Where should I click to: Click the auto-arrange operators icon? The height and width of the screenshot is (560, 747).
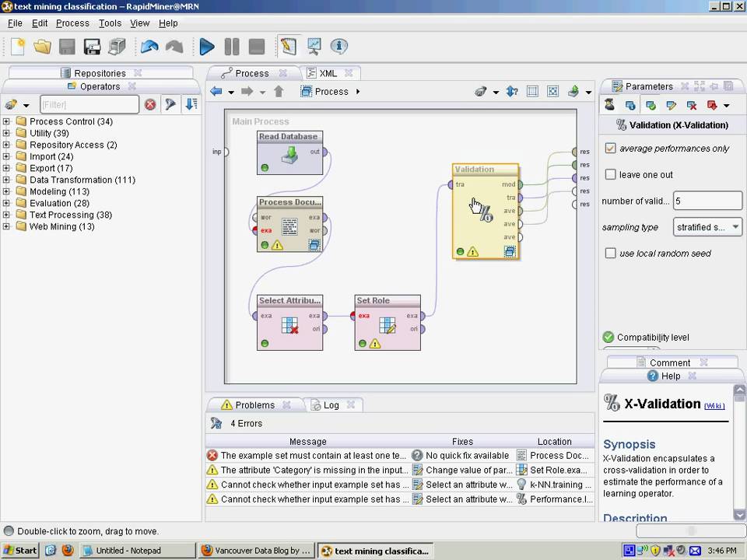pyautogui.click(x=532, y=92)
